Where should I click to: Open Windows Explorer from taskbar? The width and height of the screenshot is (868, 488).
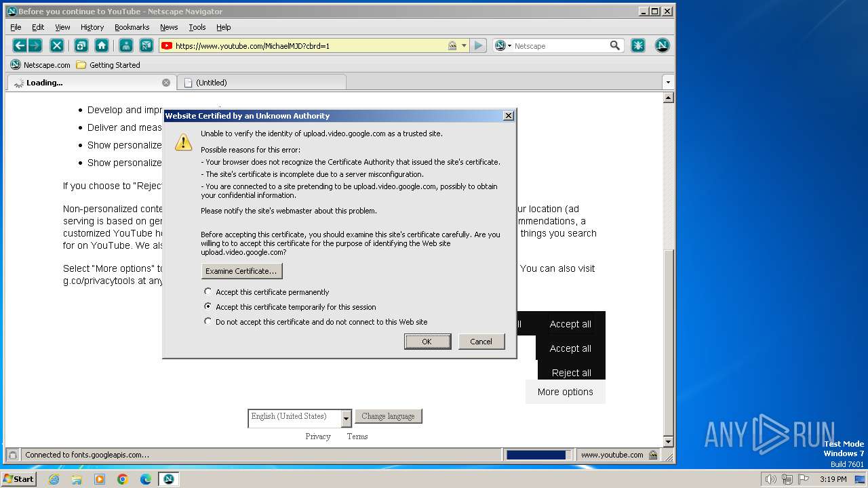pos(77,479)
